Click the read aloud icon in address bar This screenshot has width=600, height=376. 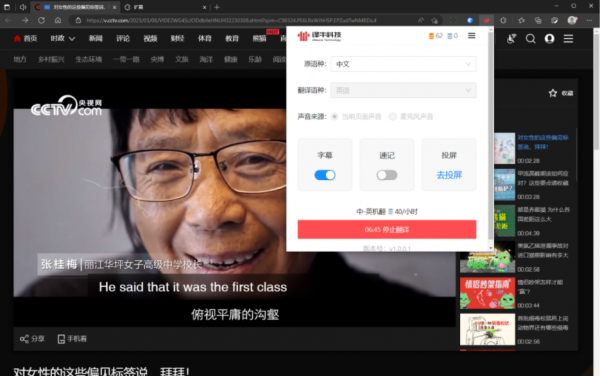(421, 20)
